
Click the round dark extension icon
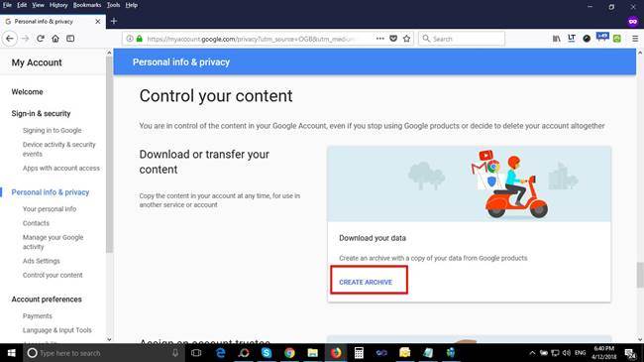click(x=587, y=39)
